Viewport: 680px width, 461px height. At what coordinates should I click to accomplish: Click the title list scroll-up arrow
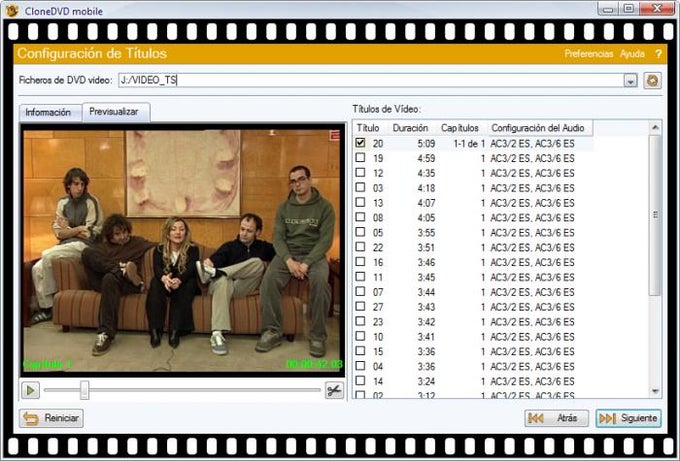point(655,128)
